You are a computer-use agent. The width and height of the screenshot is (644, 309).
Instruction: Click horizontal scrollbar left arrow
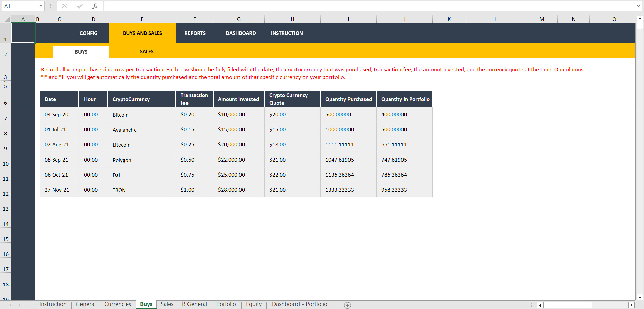coord(540,305)
